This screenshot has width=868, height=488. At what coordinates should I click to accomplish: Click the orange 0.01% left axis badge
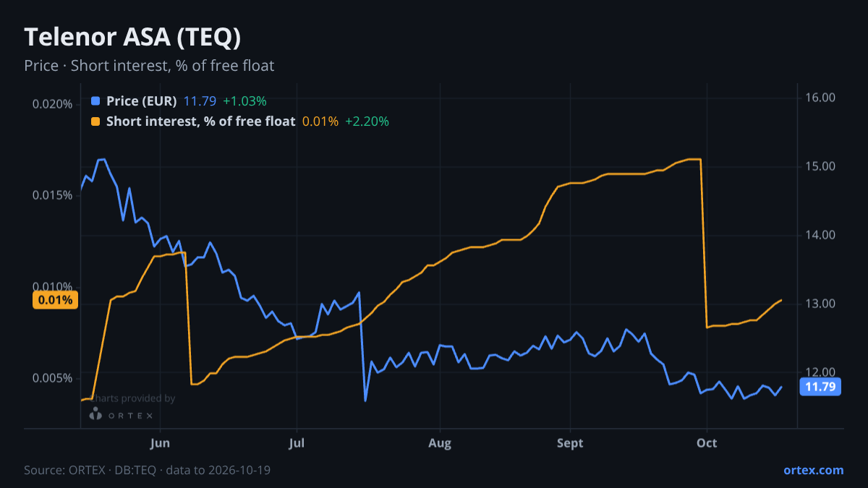coord(55,300)
